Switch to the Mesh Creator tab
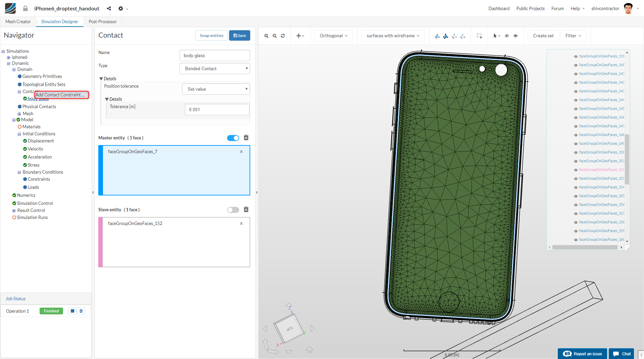 pyautogui.click(x=18, y=21)
